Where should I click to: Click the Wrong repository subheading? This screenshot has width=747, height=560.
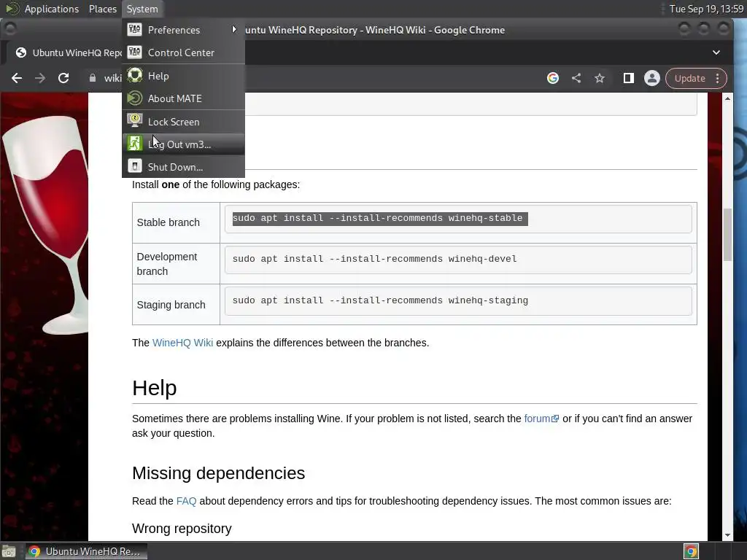pos(182,529)
